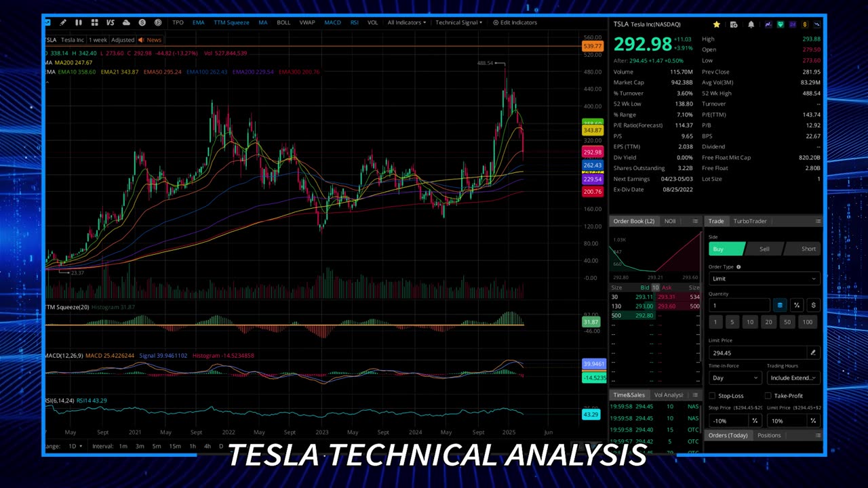The width and height of the screenshot is (868, 488).
Task: Open the Trading Hours Include Extended dropdown
Action: 793,378
